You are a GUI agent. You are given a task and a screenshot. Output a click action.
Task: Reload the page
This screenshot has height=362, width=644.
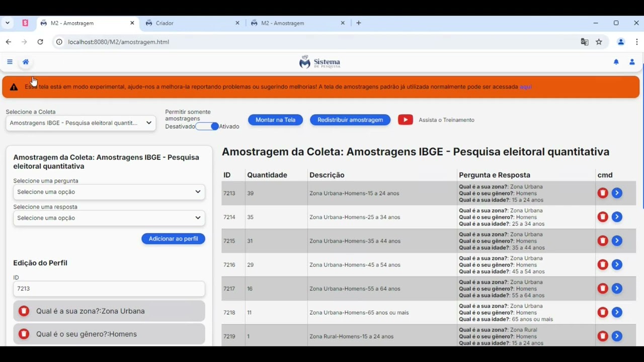click(40, 42)
